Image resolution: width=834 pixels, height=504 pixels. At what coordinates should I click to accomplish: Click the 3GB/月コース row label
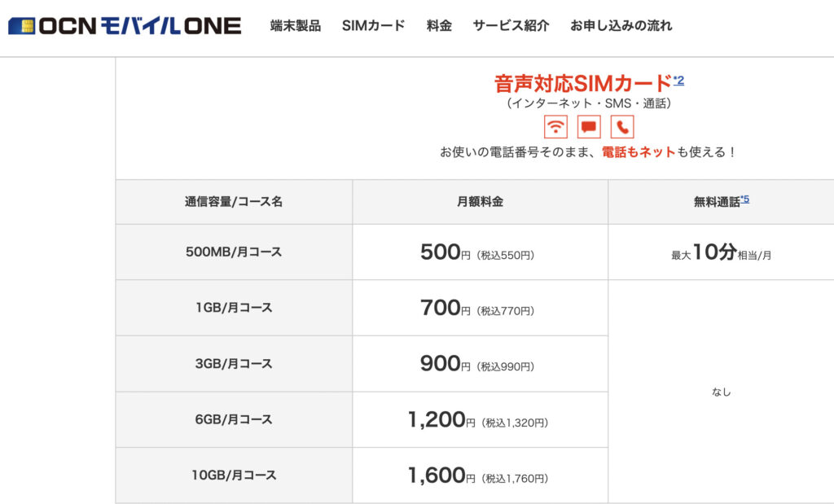pos(234,364)
